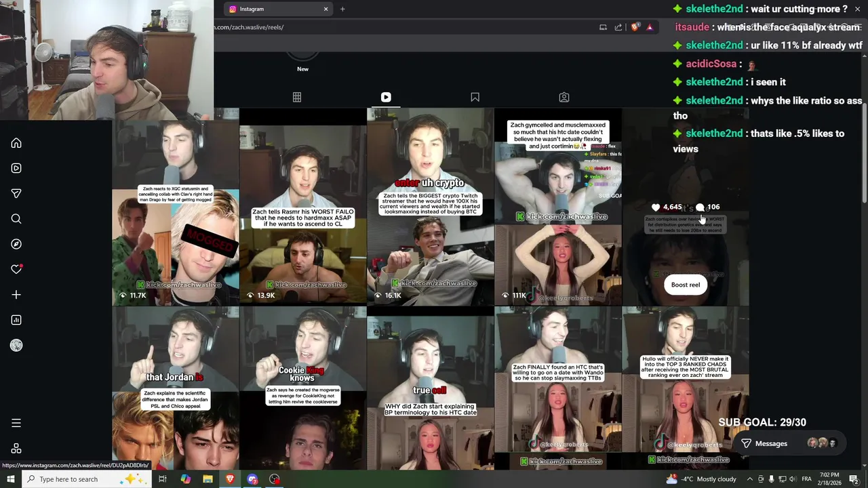Open the Messages floating button
Viewport: 868px width, 488px height.
coord(764,443)
